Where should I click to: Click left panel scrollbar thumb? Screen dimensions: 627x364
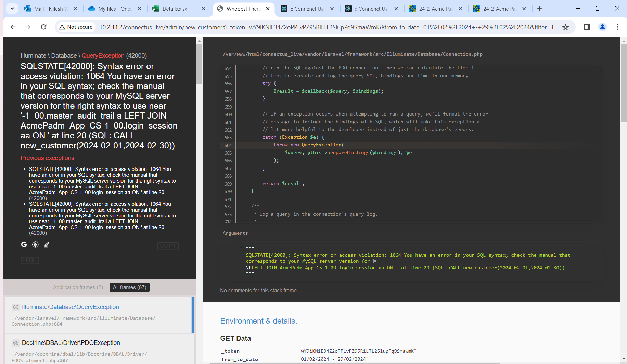pyautogui.click(x=199, y=64)
